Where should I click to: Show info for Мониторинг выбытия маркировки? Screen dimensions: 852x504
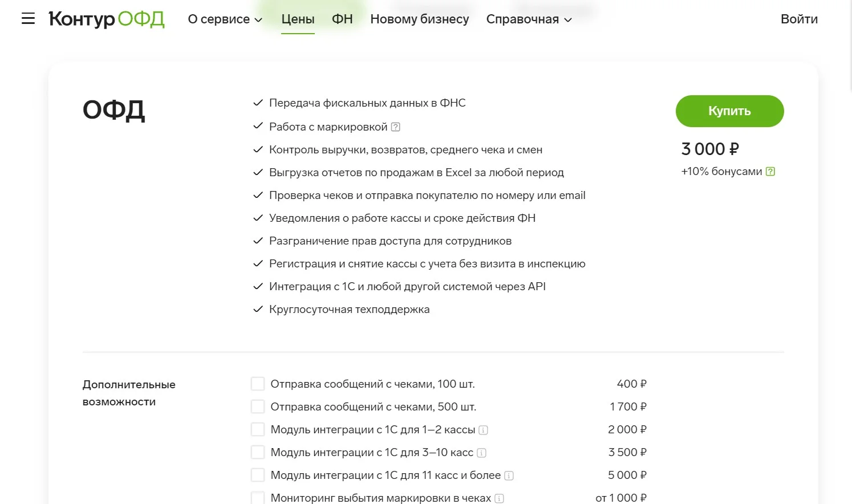500,498
